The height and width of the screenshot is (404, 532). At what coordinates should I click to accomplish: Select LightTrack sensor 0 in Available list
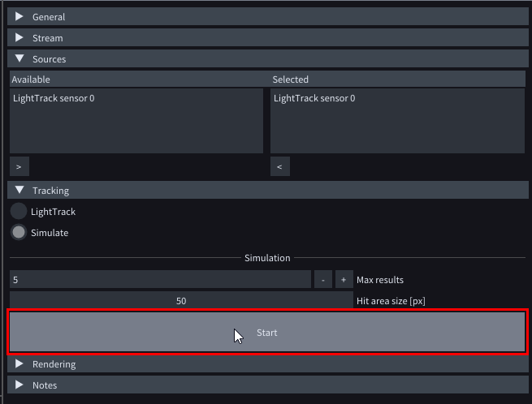[x=54, y=98]
